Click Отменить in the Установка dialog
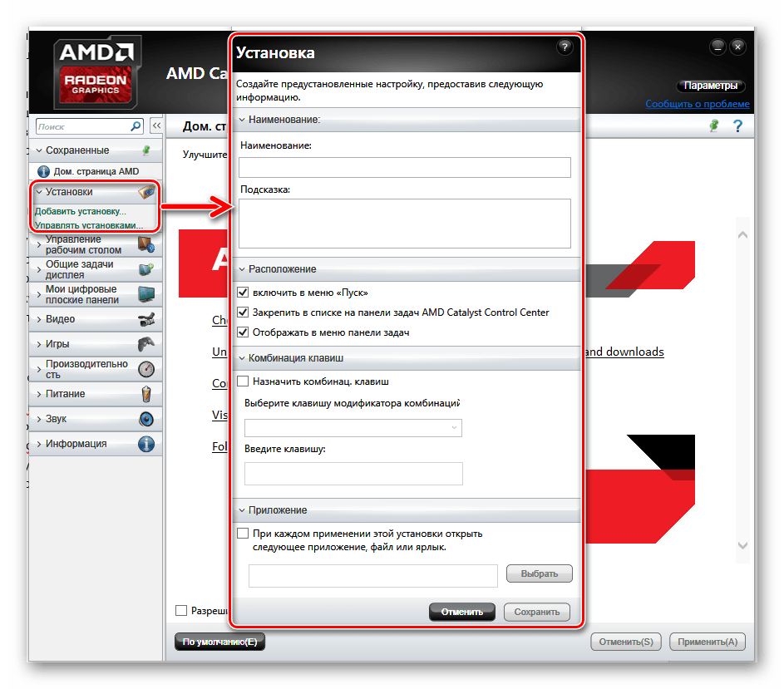784x689 pixels. click(462, 612)
